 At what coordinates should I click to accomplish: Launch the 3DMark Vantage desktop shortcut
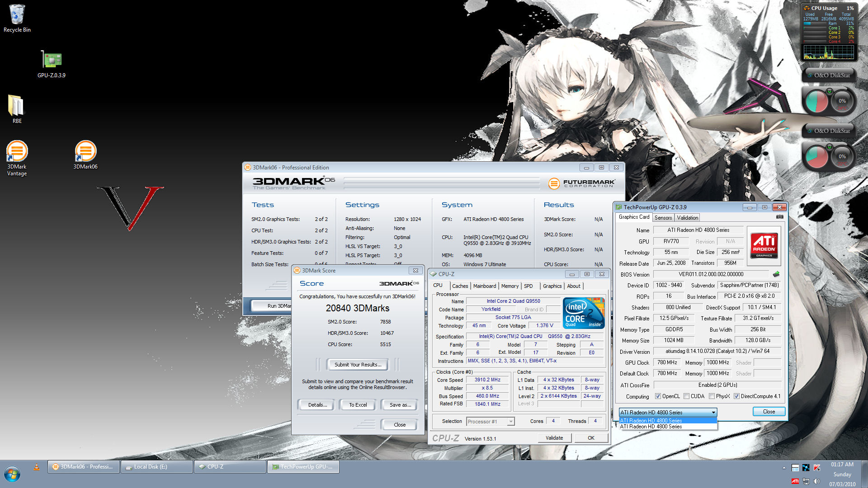click(17, 158)
